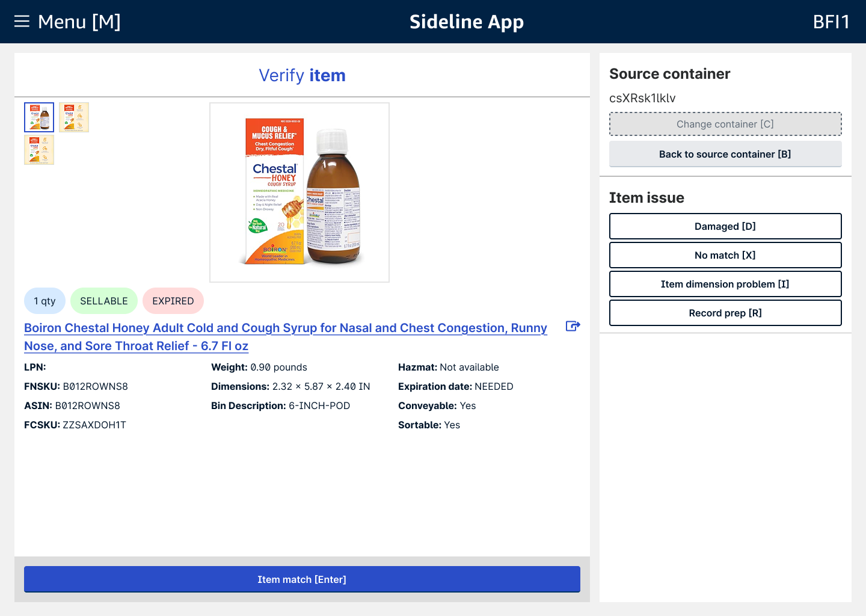
Task: Click the Source container heading
Action: pyautogui.click(x=670, y=74)
